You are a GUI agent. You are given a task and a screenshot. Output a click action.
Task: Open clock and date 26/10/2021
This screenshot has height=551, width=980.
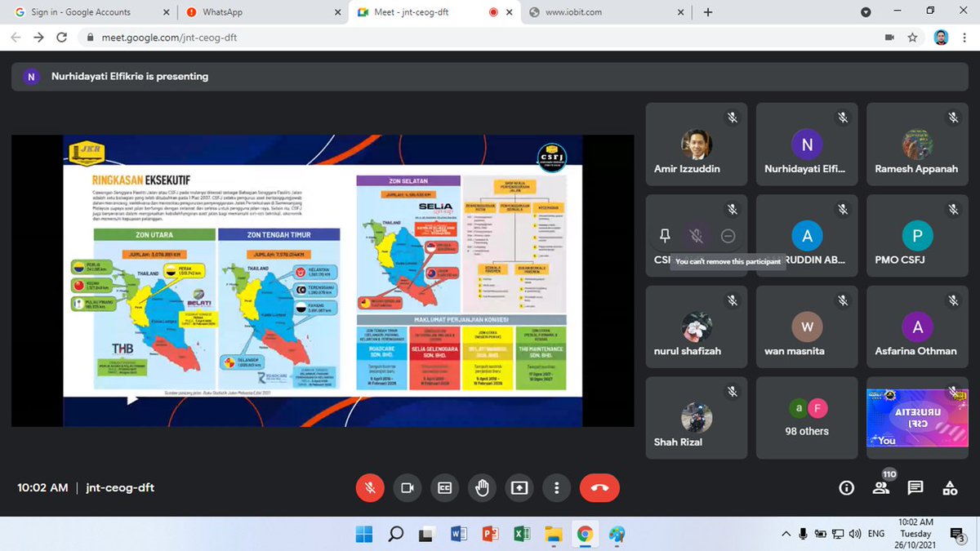coord(915,534)
